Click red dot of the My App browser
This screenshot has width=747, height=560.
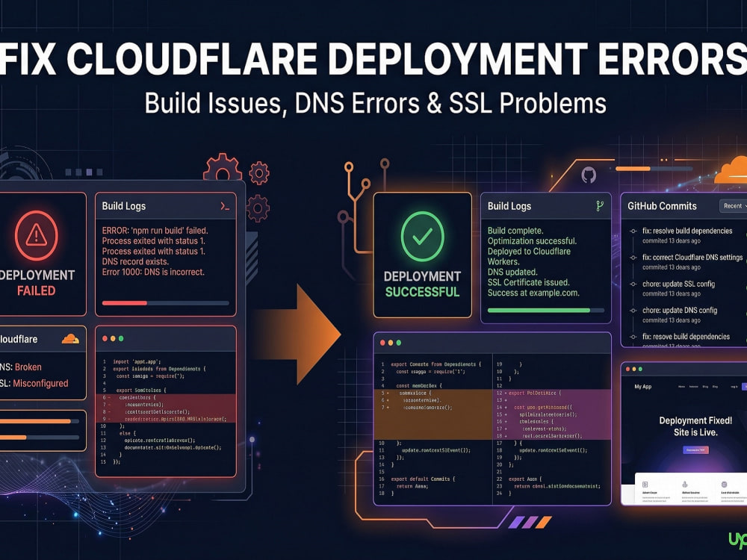[628, 369]
